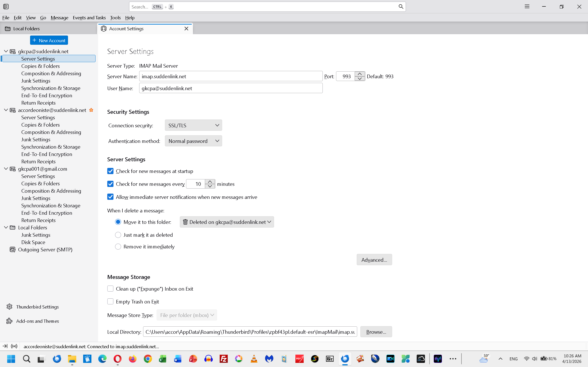Open the Authentication method dropdown
This screenshot has height=367, width=588.
pos(193,141)
